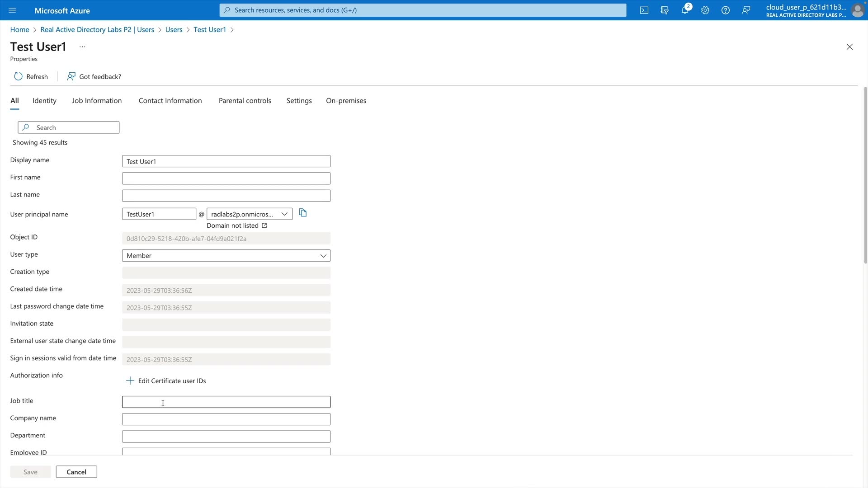Click the Refresh button
Image resolution: width=868 pixels, height=488 pixels.
pyautogui.click(x=31, y=76)
